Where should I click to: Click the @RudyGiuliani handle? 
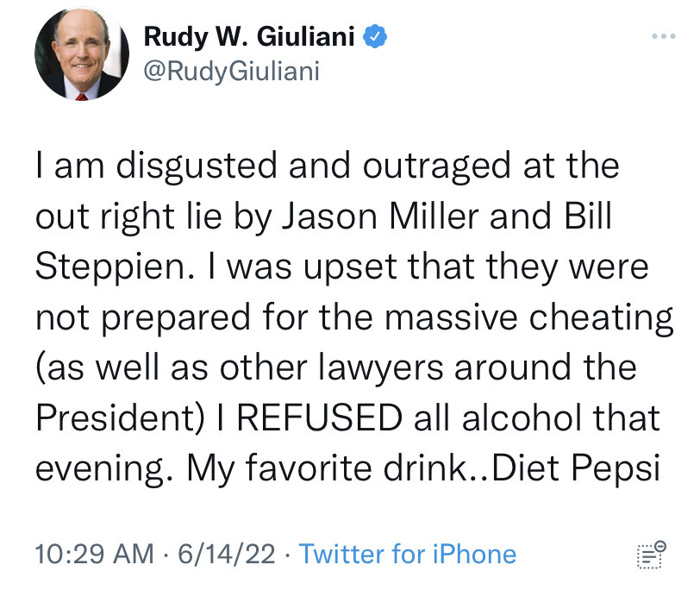pos(231,71)
